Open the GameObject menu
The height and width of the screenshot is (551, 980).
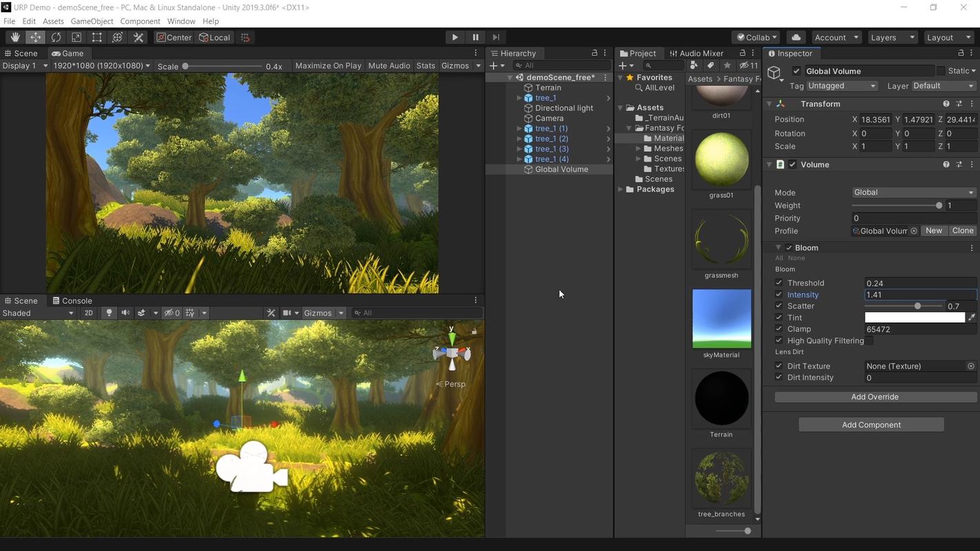[x=92, y=21]
